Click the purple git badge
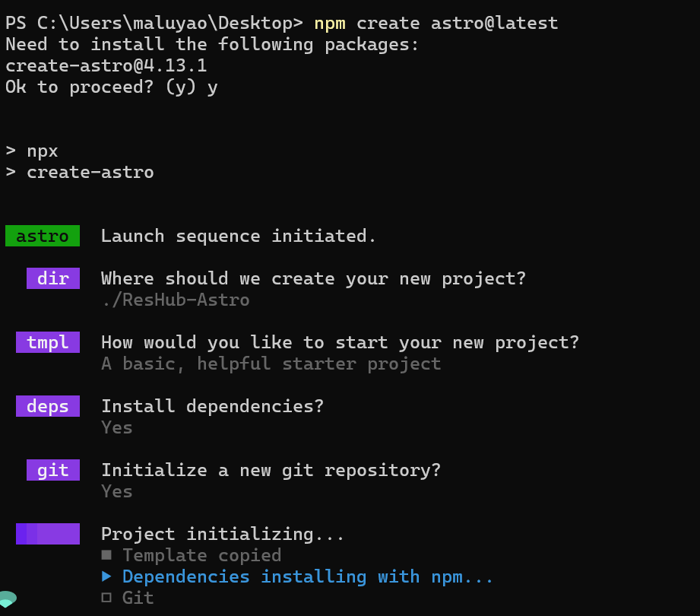 (x=53, y=470)
